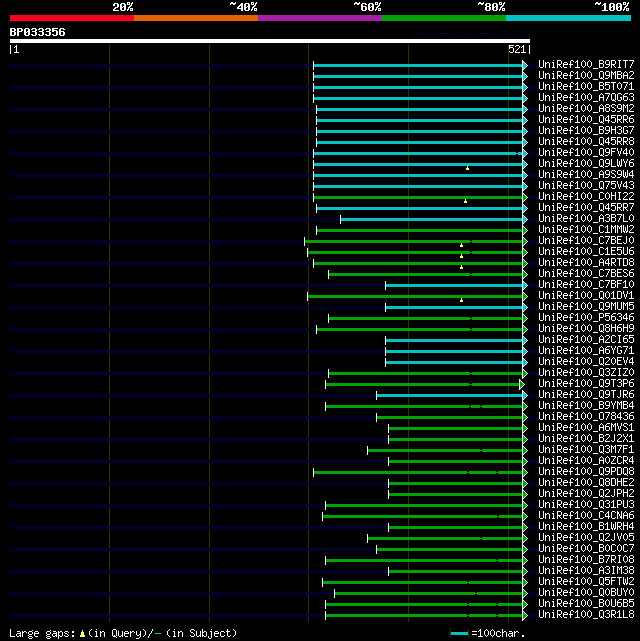The image size is (640, 641).
Task: Select UniRef100_Q3ZIZ0 label
Action: tap(586, 372)
